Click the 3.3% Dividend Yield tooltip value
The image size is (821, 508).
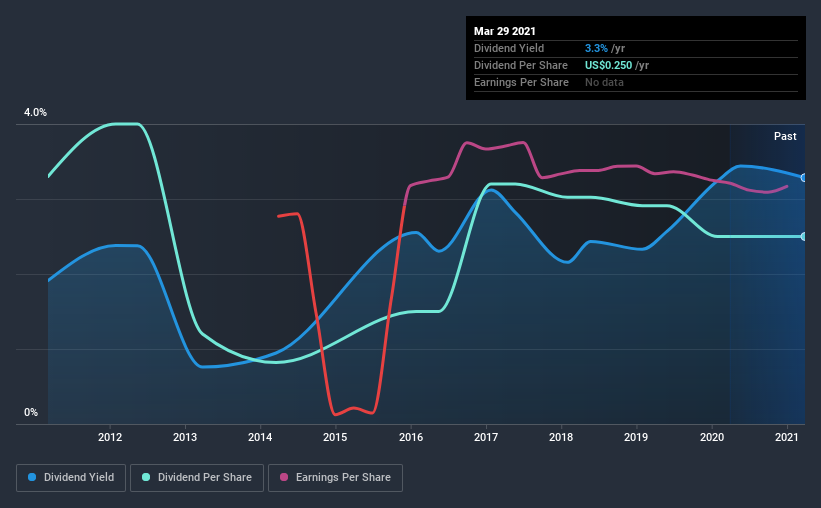point(596,48)
